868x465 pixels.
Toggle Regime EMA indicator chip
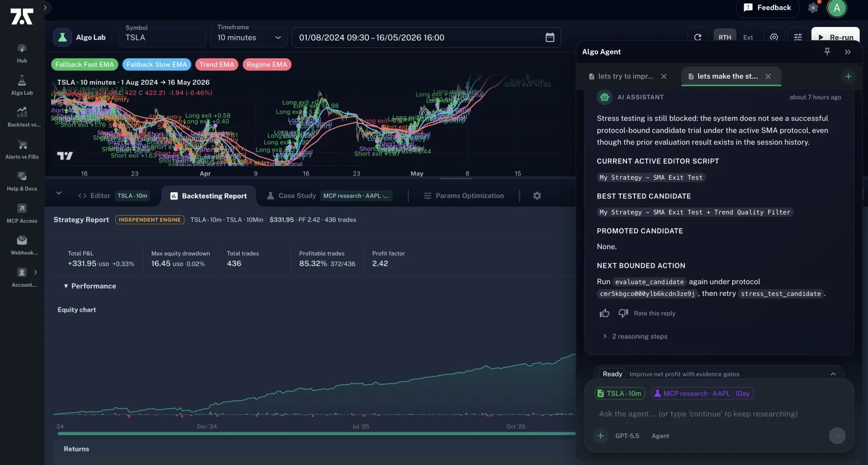[267, 65]
